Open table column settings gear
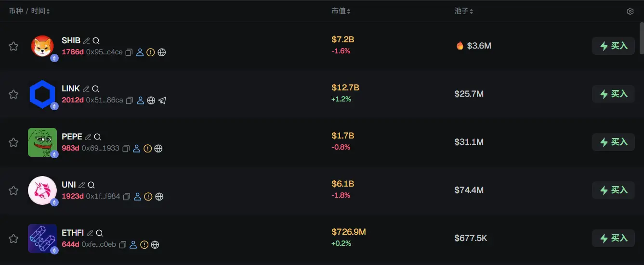 630,11
